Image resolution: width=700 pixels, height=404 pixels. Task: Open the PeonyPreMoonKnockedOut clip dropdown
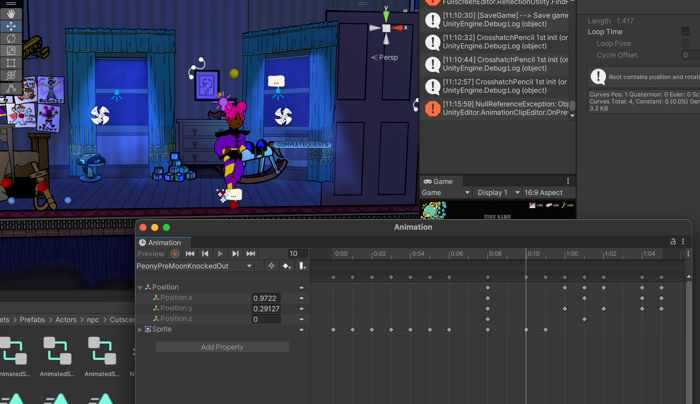tap(195, 266)
